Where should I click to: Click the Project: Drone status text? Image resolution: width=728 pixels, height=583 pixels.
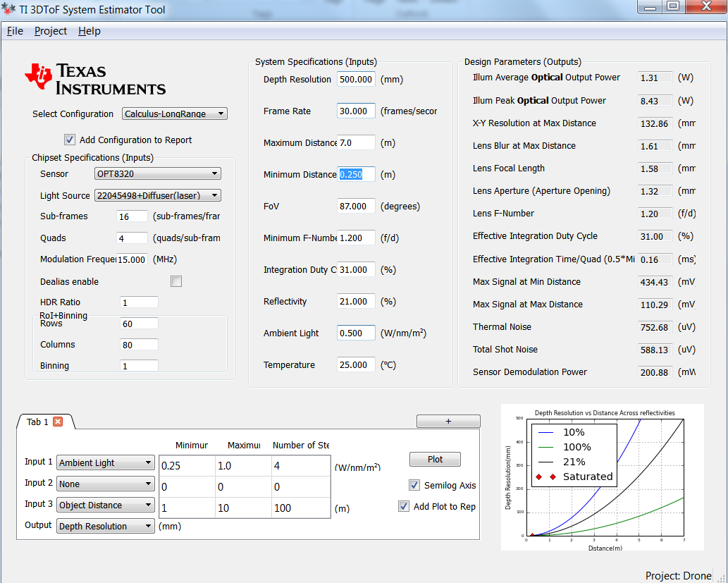[678, 575]
